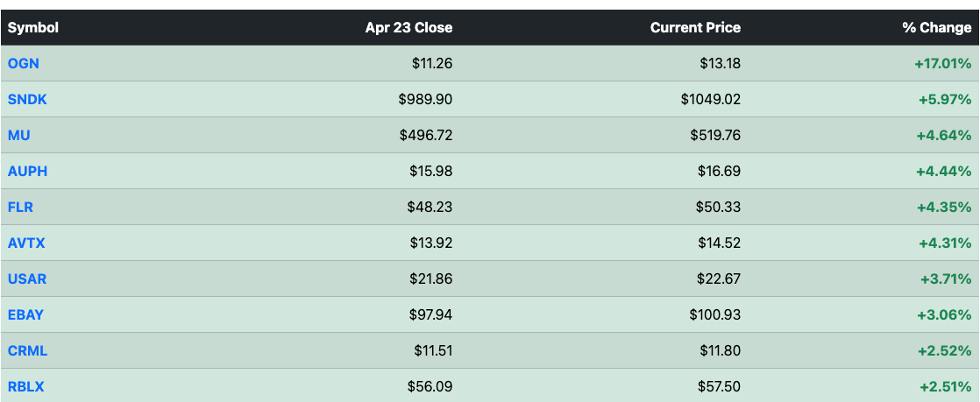The height and width of the screenshot is (402, 980).
Task: Click the FLR close price $48.23
Action: [430, 207]
